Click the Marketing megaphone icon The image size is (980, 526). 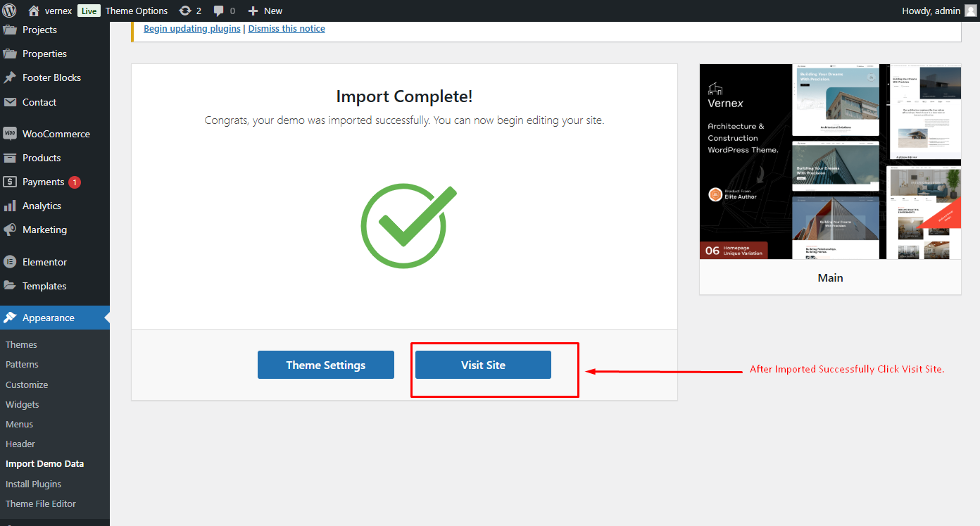click(x=10, y=230)
